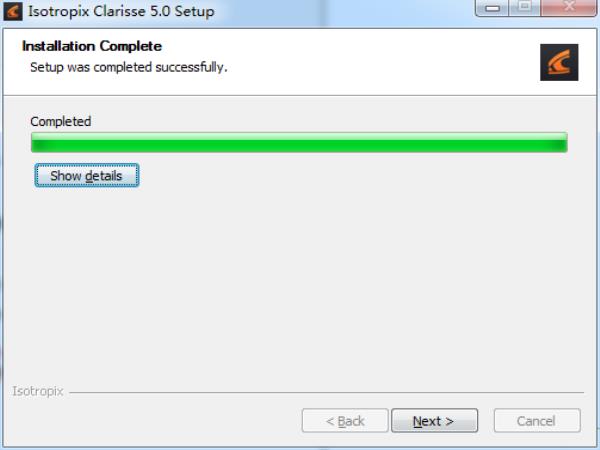Click the grayed-out < Back button
The width and height of the screenshot is (600, 450).
pyautogui.click(x=345, y=421)
